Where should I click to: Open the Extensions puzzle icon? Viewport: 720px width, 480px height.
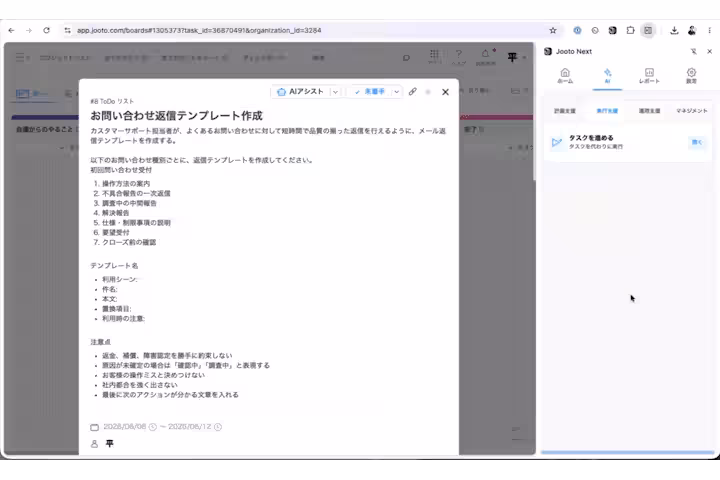point(630,30)
